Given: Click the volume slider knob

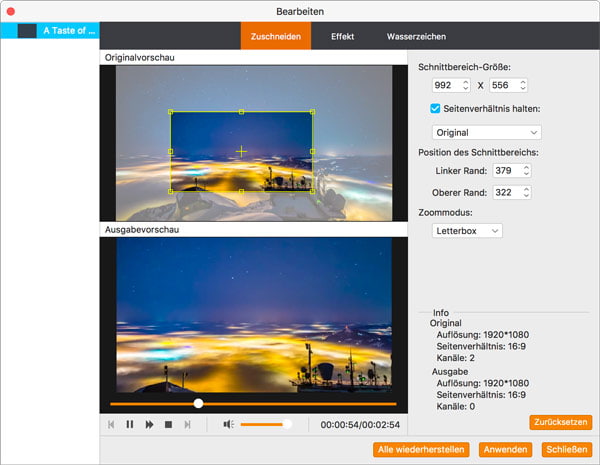Looking at the screenshot, I should [287, 424].
